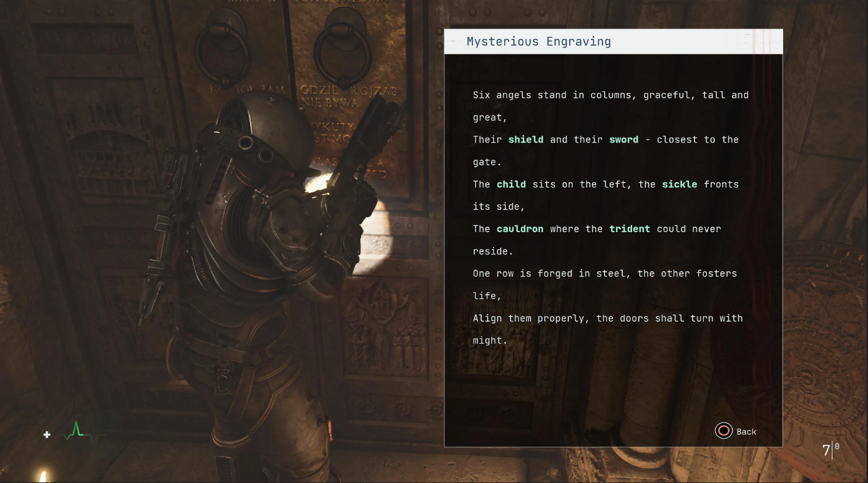Click the highlighted word sickle
The width and height of the screenshot is (868, 483).
point(680,184)
